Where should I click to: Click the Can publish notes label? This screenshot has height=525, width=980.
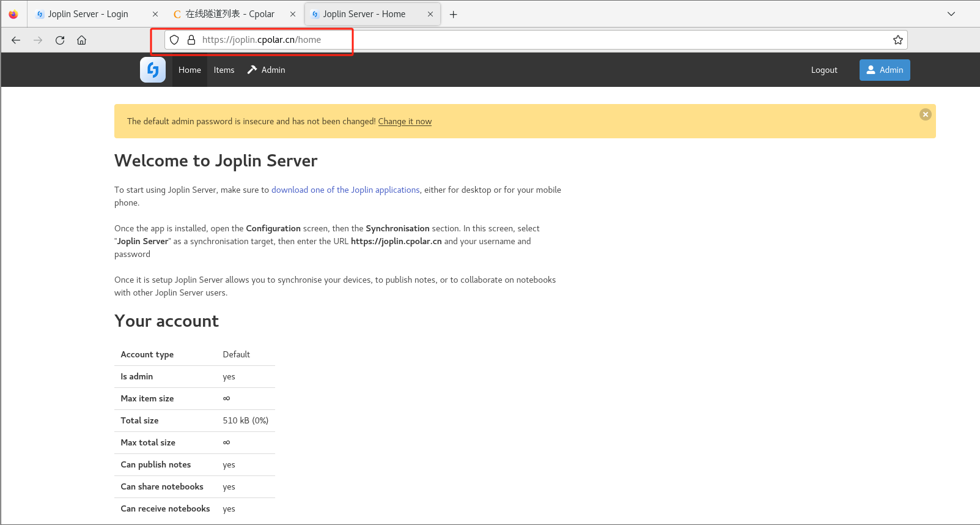(155, 464)
